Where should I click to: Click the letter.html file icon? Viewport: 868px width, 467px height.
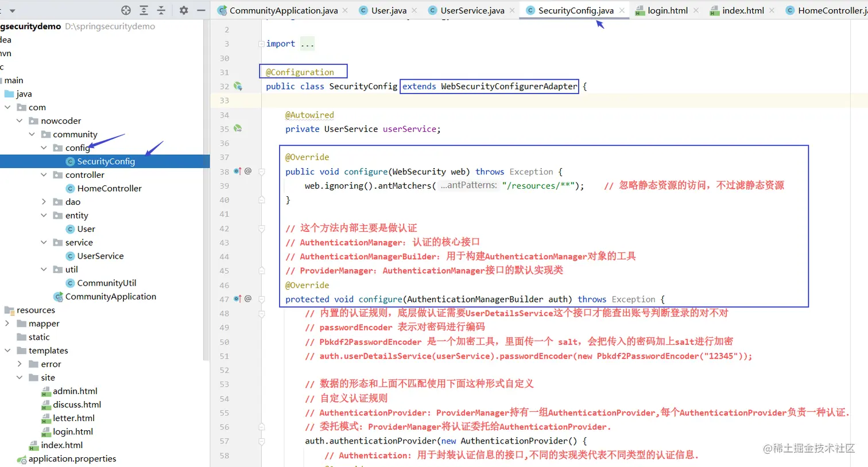(x=46, y=418)
